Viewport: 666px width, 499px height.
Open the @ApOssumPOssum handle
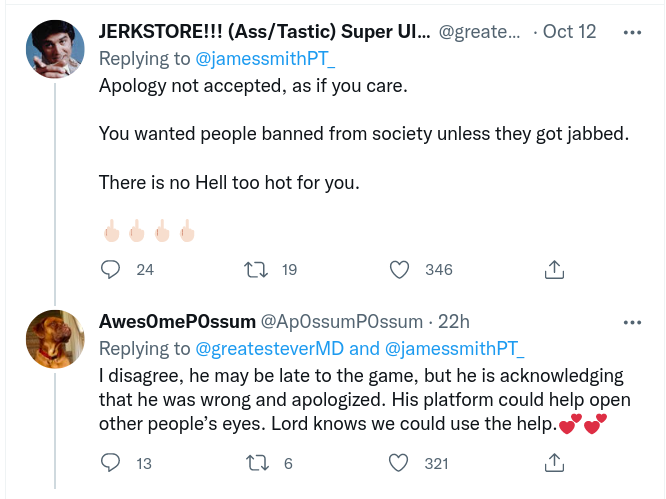coord(342,322)
